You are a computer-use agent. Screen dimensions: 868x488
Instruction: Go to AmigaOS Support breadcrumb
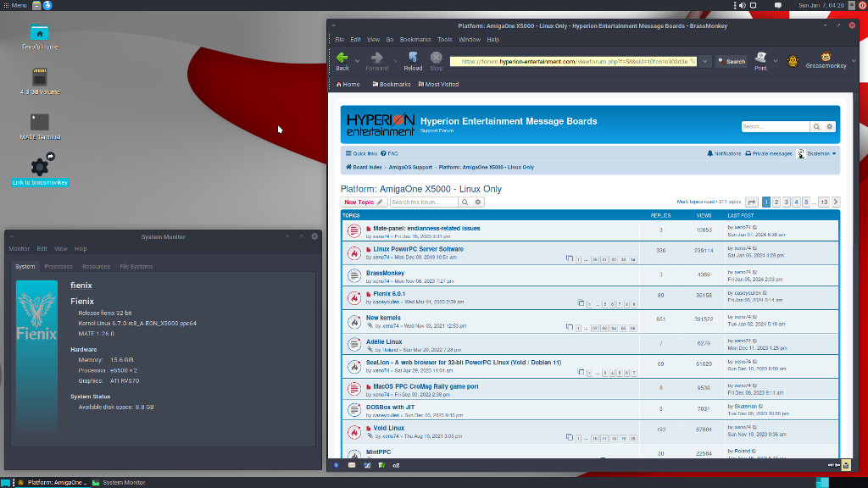[x=410, y=167]
